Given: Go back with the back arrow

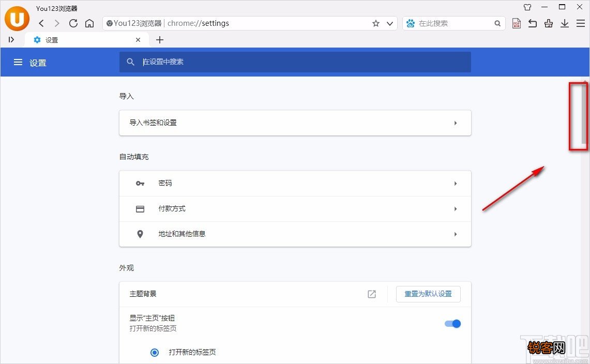Looking at the screenshot, I should coord(41,23).
